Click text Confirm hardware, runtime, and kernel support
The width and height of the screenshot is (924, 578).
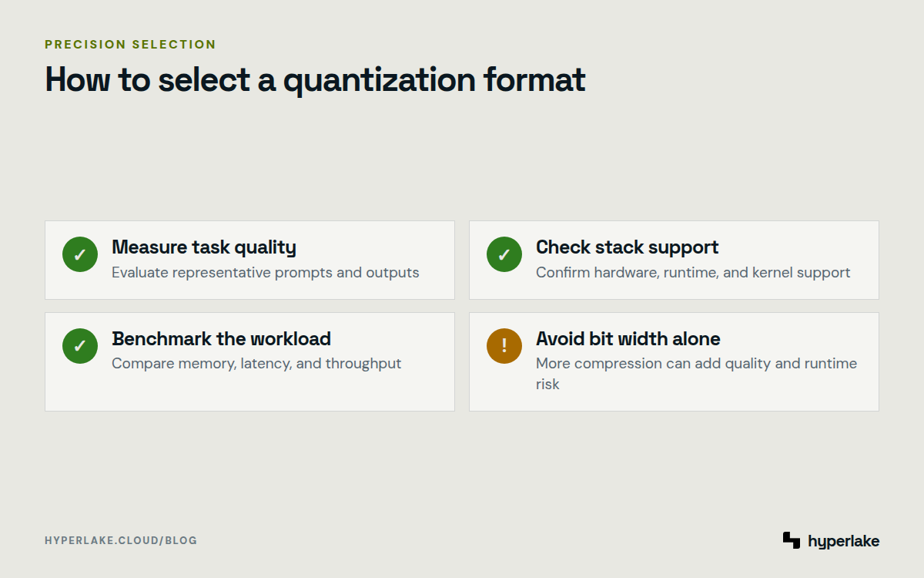pyautogui.click(x=693, y=273)
